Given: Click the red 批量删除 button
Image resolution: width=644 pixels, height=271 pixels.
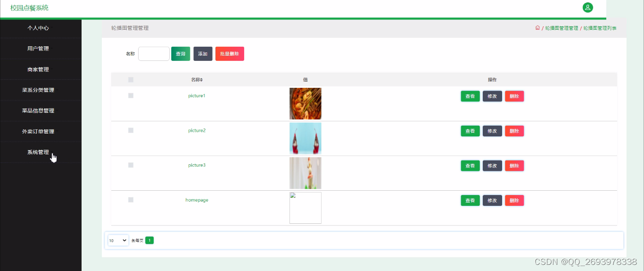Looking at the screenshot, I should (x=230, y=54).
